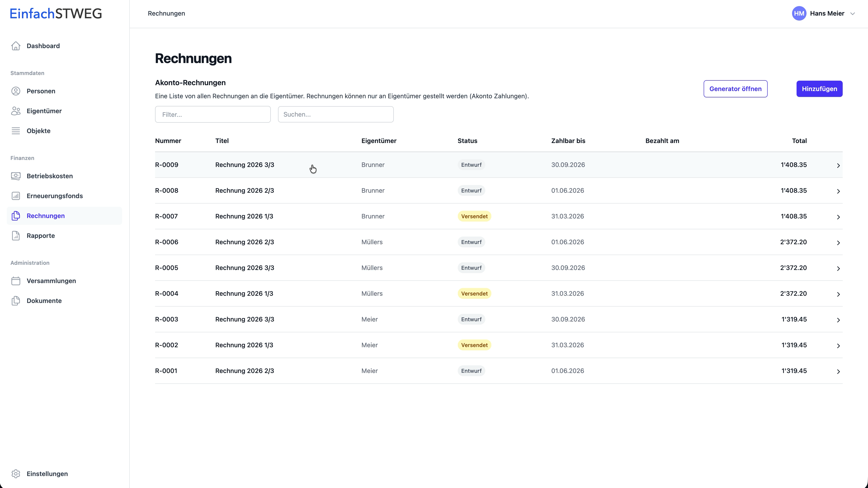Open invoice R-0009 via row chevron
868x488 pixels.
click(838, 165)
